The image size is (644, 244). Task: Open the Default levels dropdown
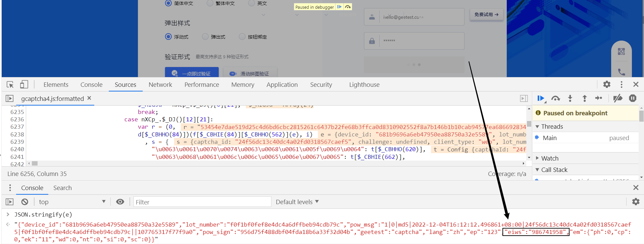tap(297, 202)
